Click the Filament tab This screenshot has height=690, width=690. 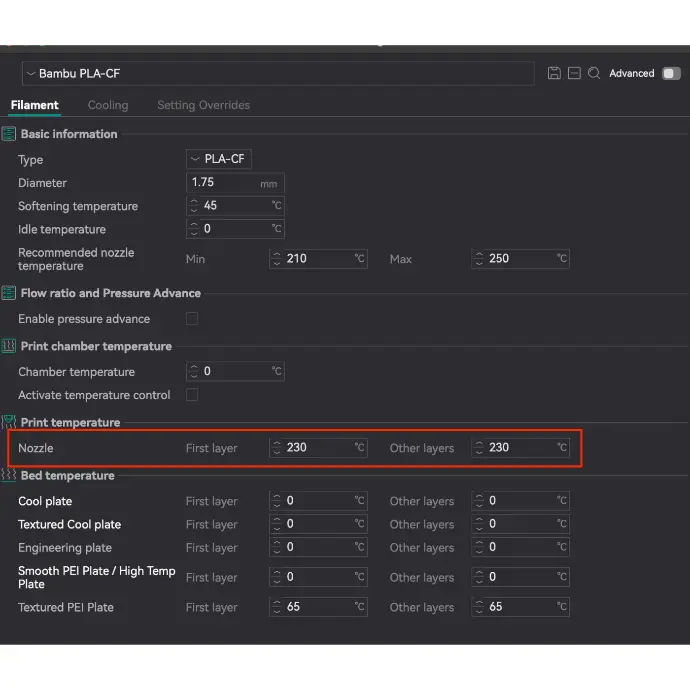coord(35,105)
